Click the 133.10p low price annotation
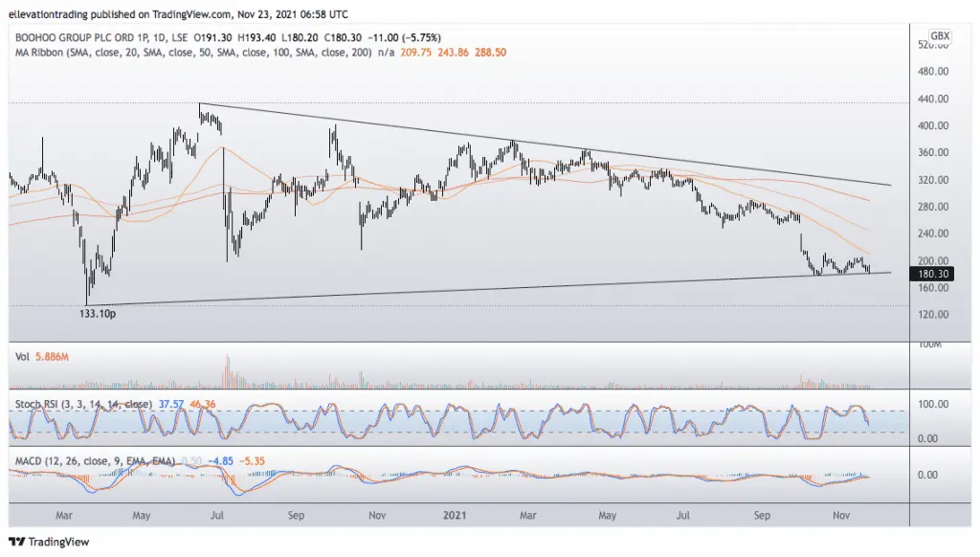This screenshot has height=557, width=980. click(98, 313)
